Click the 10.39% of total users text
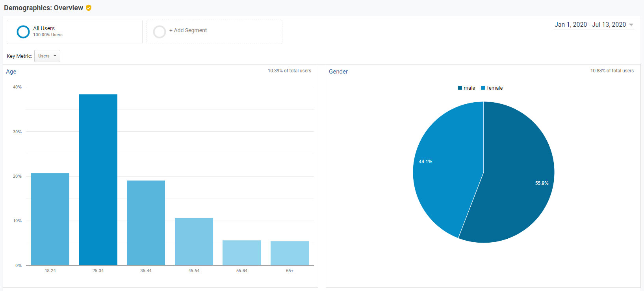Image resolution: width=644 pixels, height=291 pixels. point(290,71)
